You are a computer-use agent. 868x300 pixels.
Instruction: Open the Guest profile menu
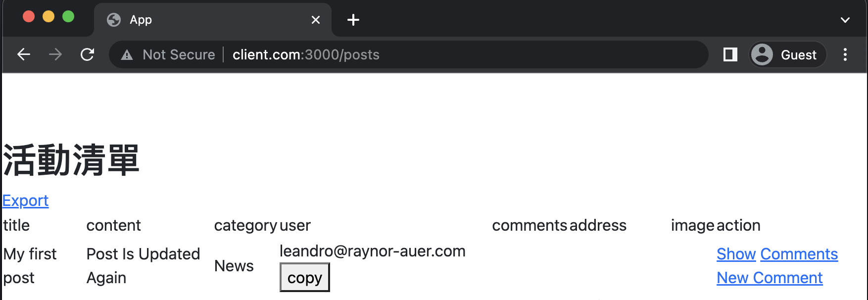[x=787, y=54]
